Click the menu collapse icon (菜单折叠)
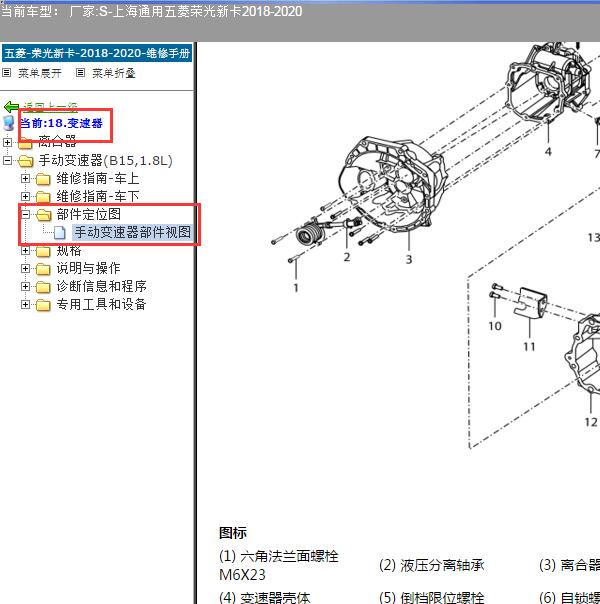The image size is (600, 604). click(80, 72)
